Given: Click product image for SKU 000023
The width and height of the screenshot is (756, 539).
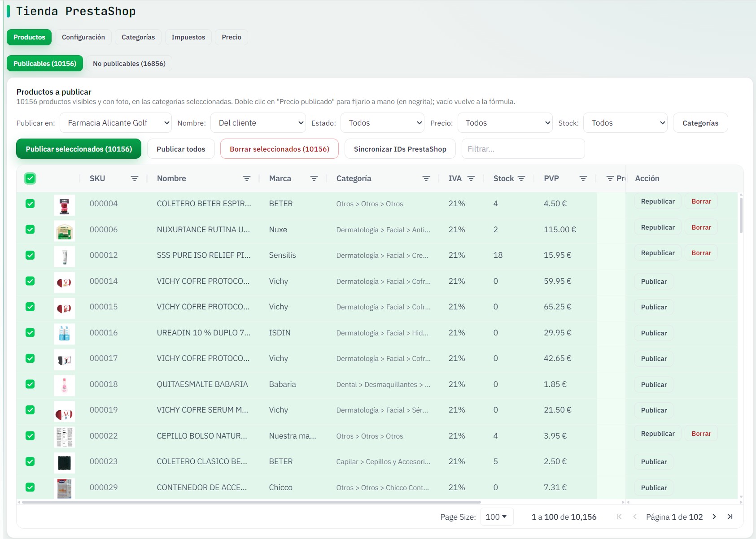Looking at the screenshot, I should [64, 463].
